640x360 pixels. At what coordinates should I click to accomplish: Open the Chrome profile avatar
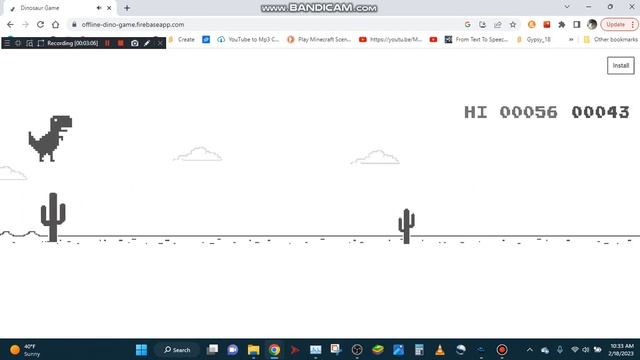[x=592, y=24]
